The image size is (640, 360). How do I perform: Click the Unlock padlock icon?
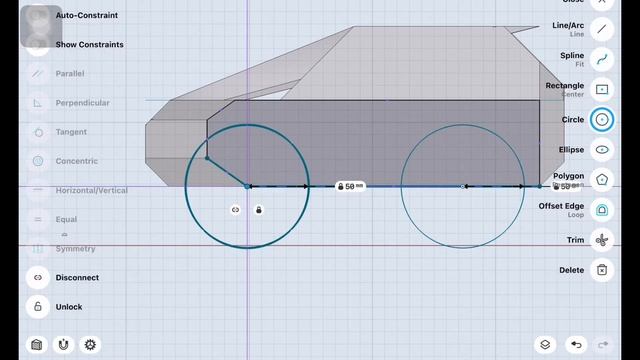tap(38, 307)
